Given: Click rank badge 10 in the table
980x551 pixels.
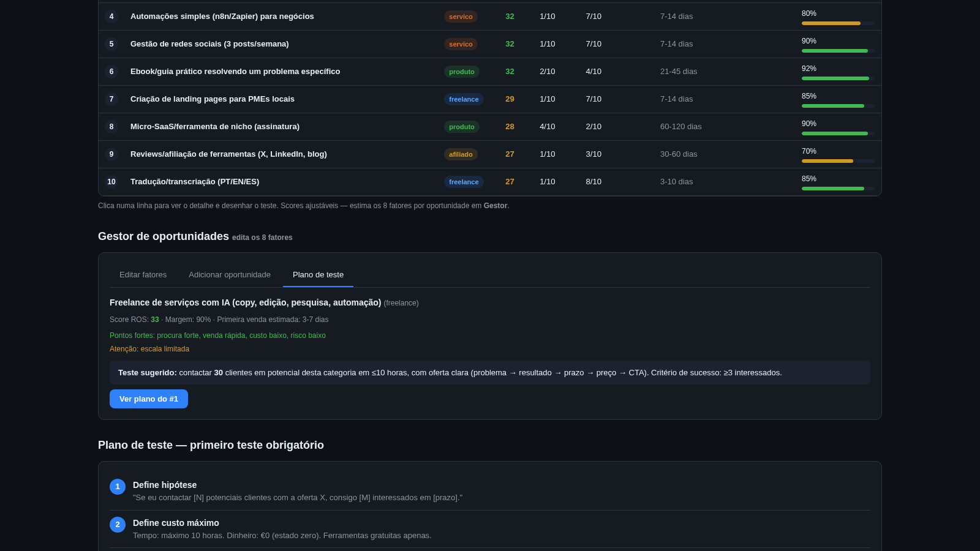Looking at the screenshot, I should click(111, 182).
